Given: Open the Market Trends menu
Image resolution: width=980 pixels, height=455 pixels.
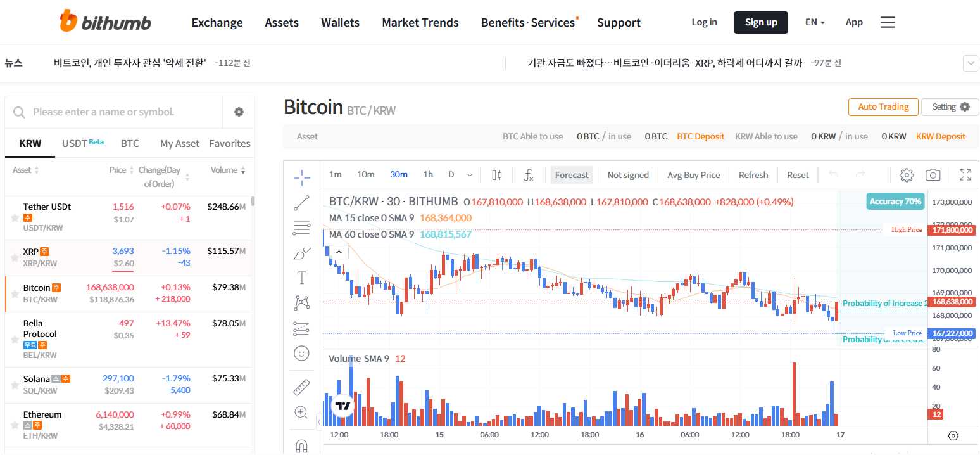Looking at the screenshot, I should pyautogui.click(x=420, y=23).
